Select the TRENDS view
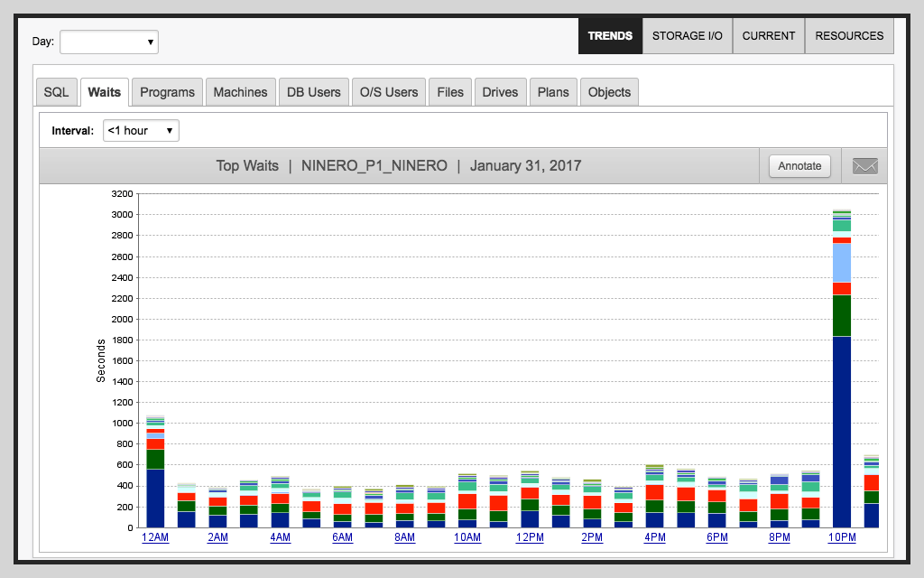924x578 pixels. point(610,35)
